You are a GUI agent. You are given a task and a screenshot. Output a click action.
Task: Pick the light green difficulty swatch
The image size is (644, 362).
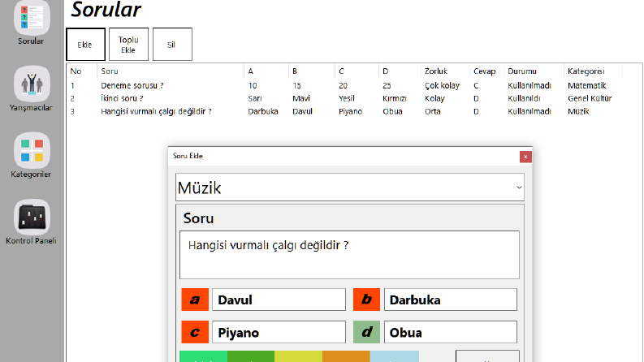point(203,356)
